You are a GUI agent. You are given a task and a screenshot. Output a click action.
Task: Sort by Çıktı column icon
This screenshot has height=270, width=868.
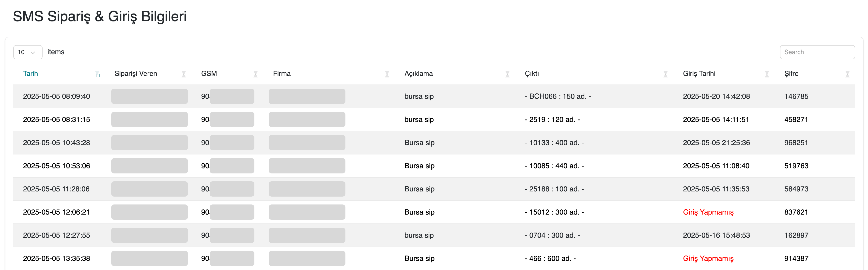(x=665, y=74)
